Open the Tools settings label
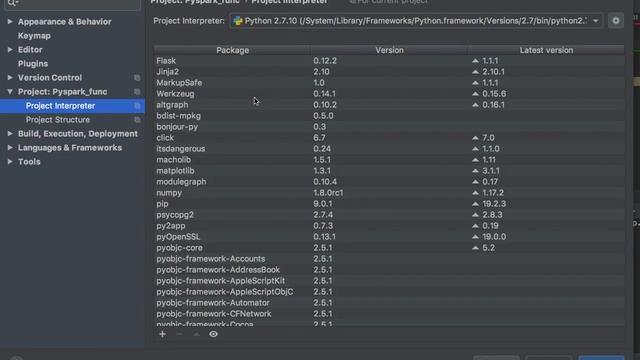640x360 pixels. click(29, 162)
